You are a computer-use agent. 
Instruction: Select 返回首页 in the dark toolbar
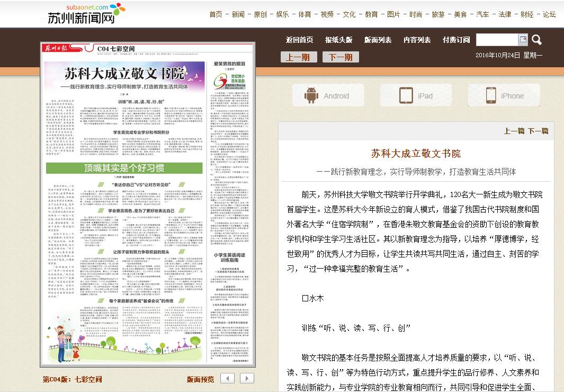(x=299, y=40)
